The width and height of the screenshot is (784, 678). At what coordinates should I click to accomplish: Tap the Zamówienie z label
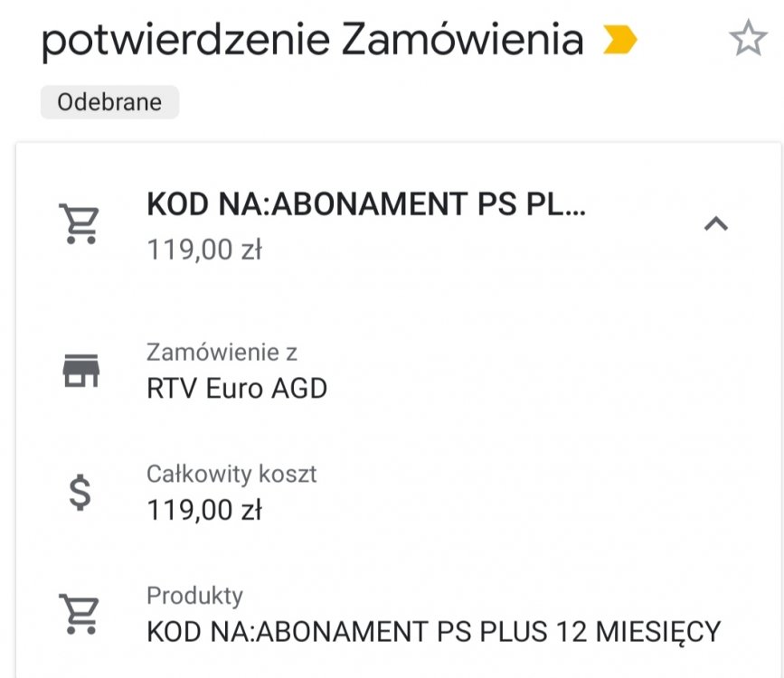pyautogui.click(x=222, y=352)
